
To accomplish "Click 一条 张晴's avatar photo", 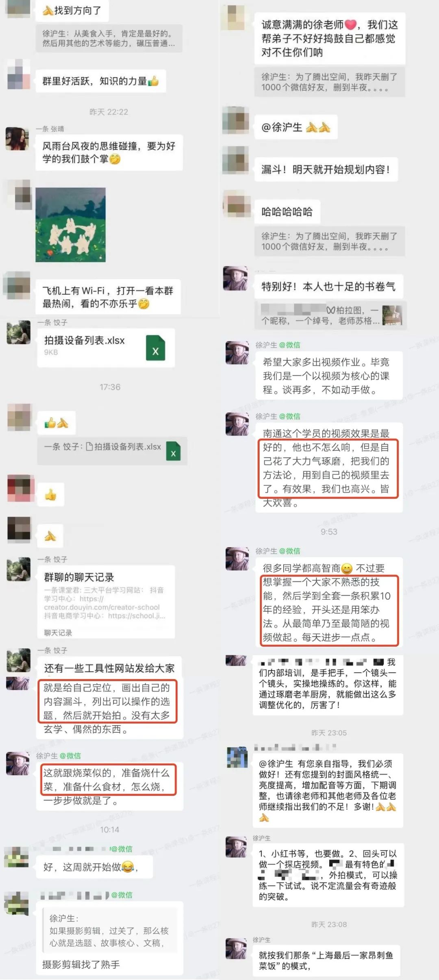I will [17, 139].
